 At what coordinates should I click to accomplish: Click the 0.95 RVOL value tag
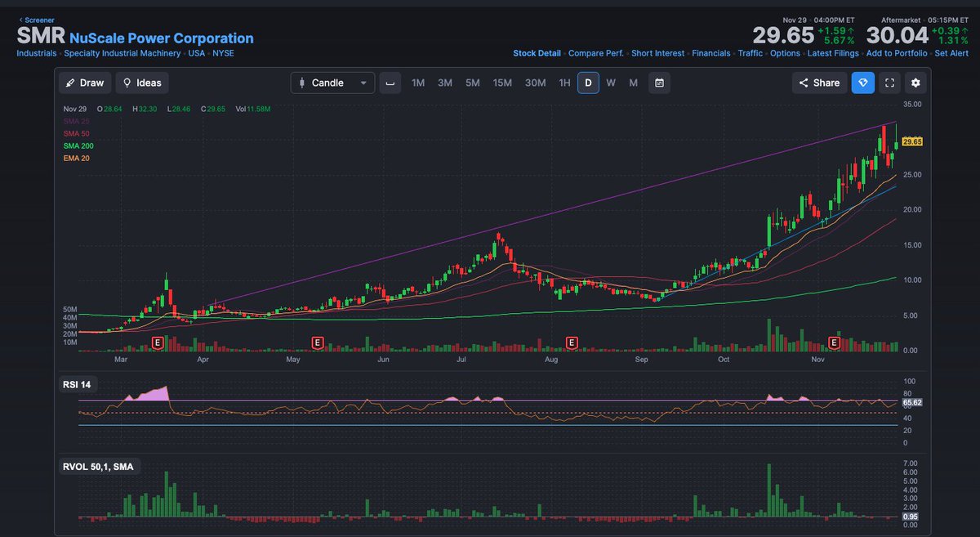click(911, 517)
